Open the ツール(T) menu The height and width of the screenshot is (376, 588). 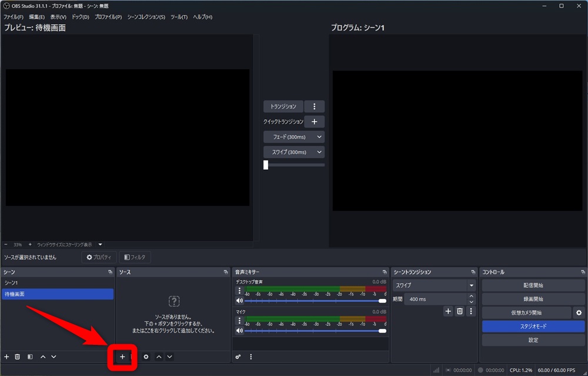point(179,17)
